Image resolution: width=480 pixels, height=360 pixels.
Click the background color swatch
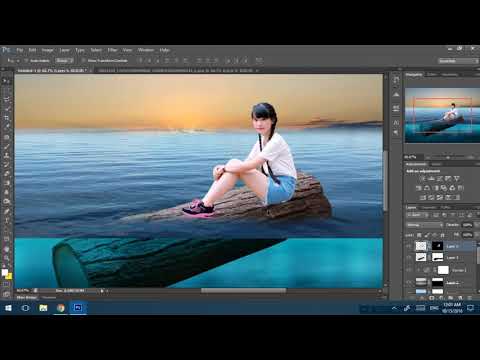tap(8, 276)
